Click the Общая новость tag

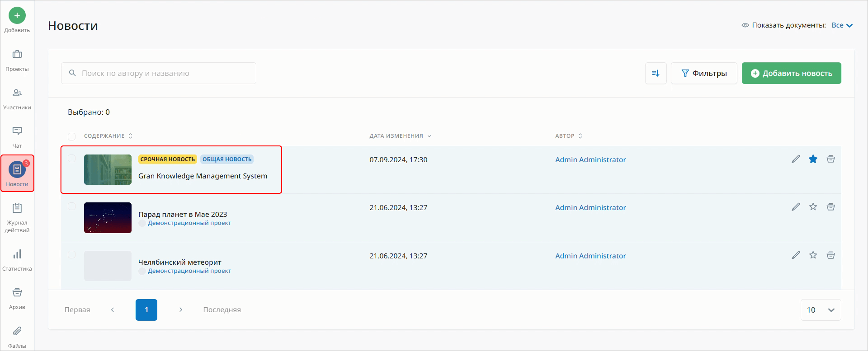227,159
